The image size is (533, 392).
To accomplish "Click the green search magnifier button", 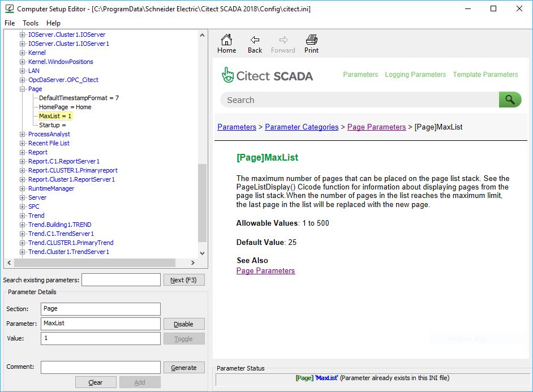I will pos(510,100).
